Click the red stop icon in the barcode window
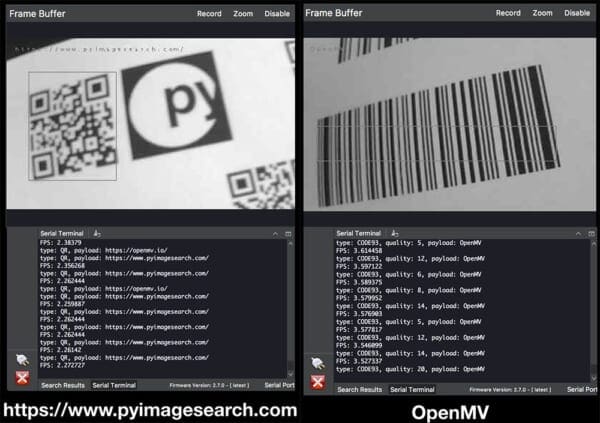Screen dimensions: 600x423 318,382
